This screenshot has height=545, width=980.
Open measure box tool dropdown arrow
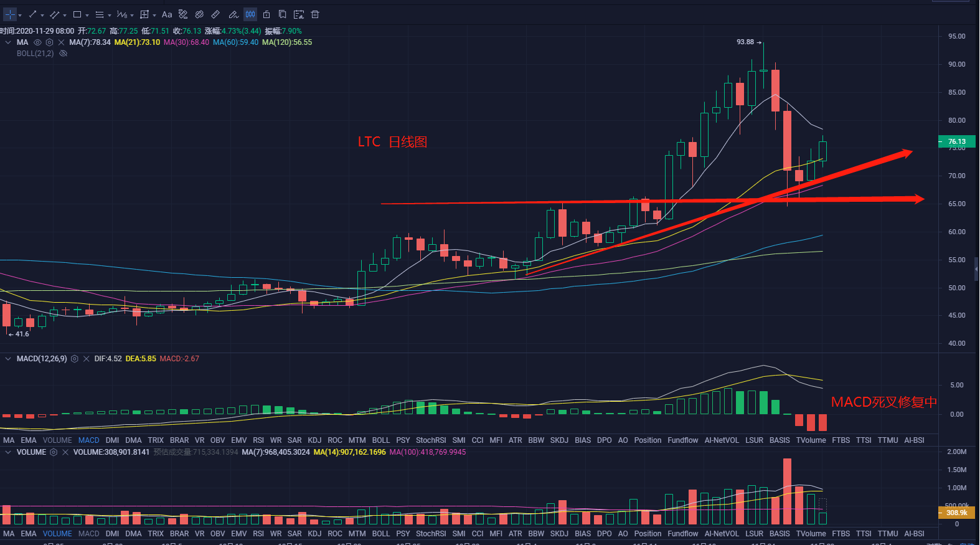[154, 15]
